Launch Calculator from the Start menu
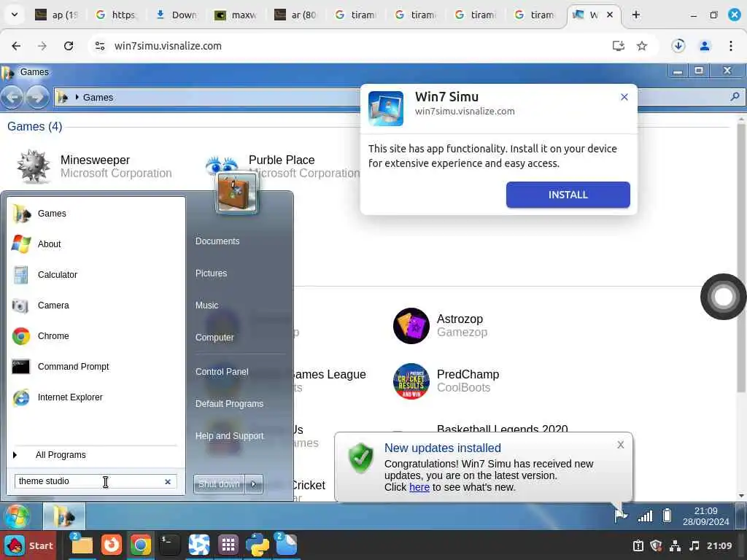 pyautogui.click(x=96, y=275)
